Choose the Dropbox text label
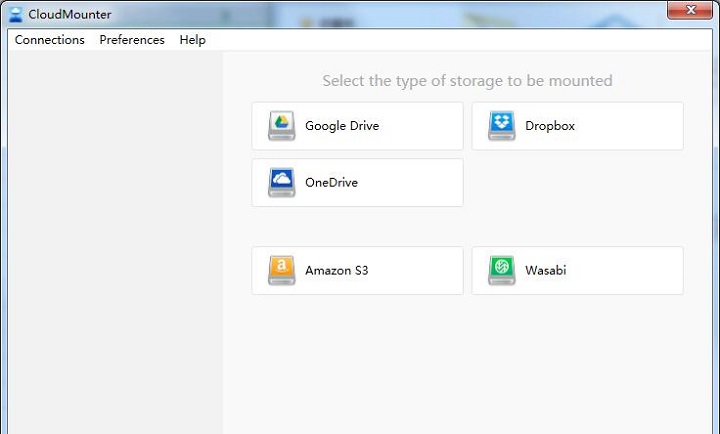This screenshot has width=720, height=434. pos(550,126)
